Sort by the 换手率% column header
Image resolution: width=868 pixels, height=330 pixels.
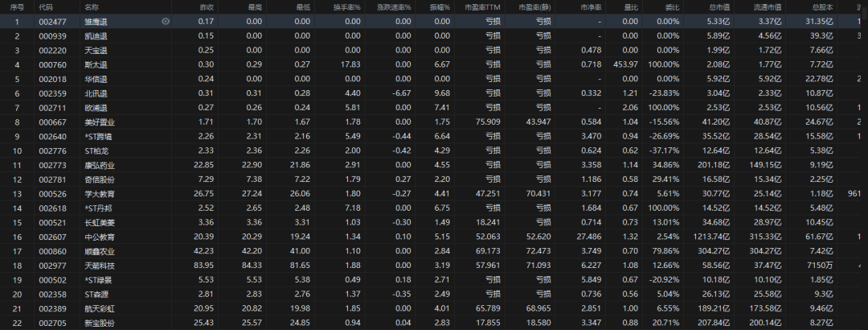pyautogui.click(x=346, y=7)
